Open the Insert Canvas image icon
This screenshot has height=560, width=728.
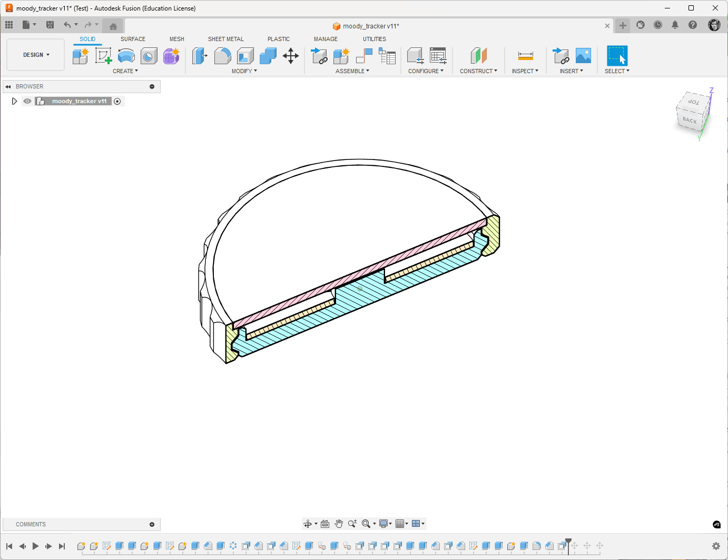(x=583, y=56)
